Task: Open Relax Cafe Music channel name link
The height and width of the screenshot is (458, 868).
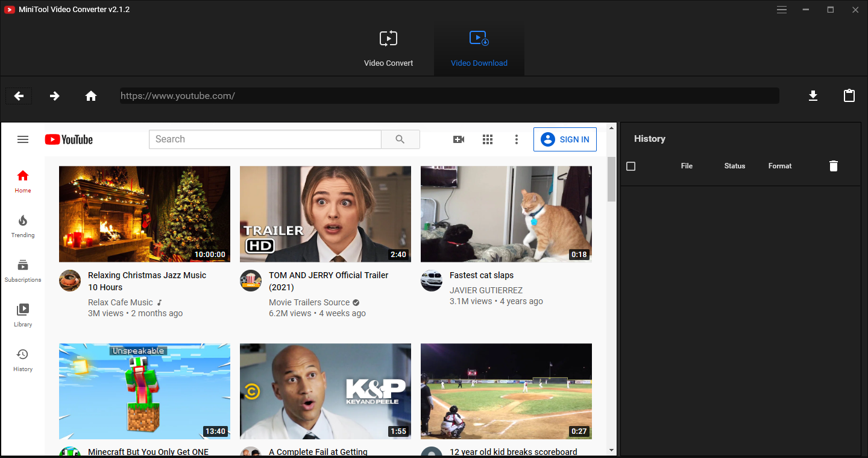Action: [x=121, y=302]
